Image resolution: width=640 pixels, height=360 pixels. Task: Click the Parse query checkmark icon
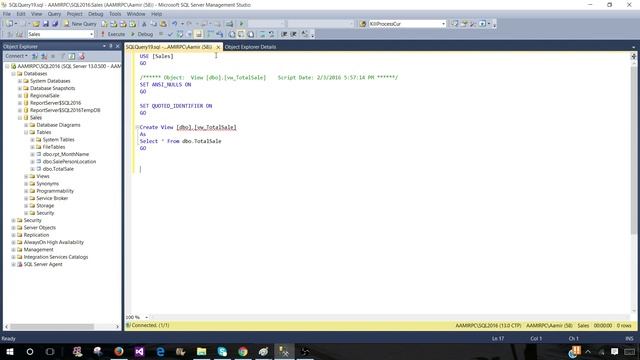[170, 34]
